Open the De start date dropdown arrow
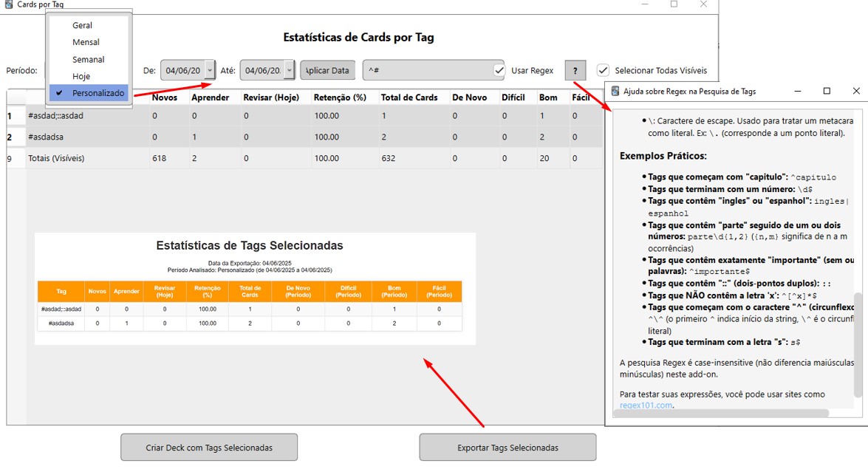Image resolution: width=868 pixels, height=469 pixels. (x=210, y=71)
